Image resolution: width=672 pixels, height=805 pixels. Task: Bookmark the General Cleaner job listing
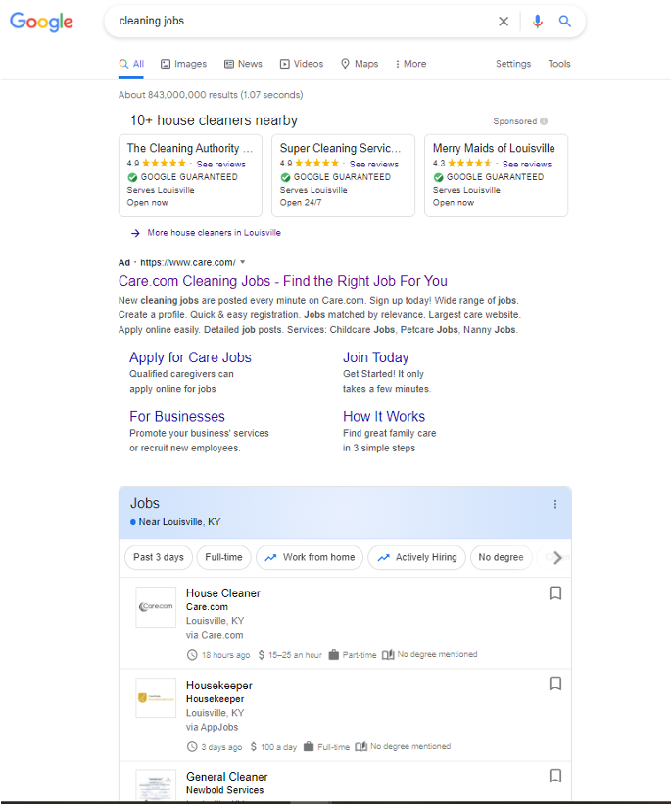555,775
